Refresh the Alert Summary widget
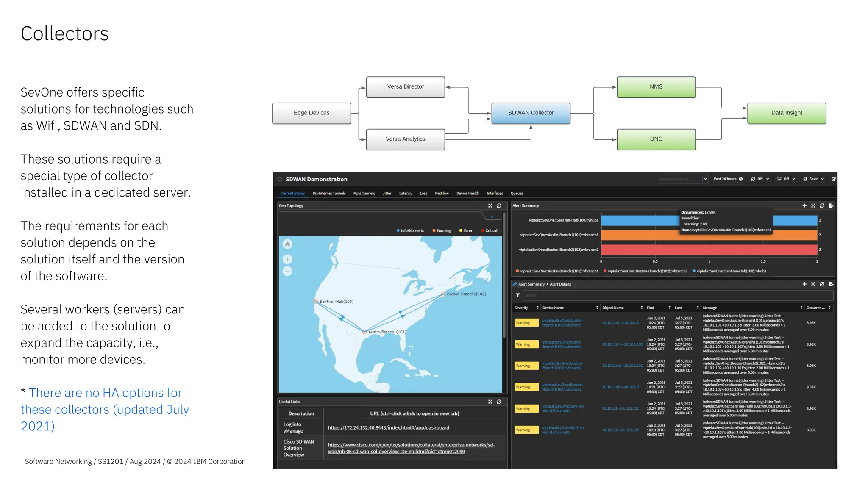Screen dimensions: 868x488 pos(822,206)
